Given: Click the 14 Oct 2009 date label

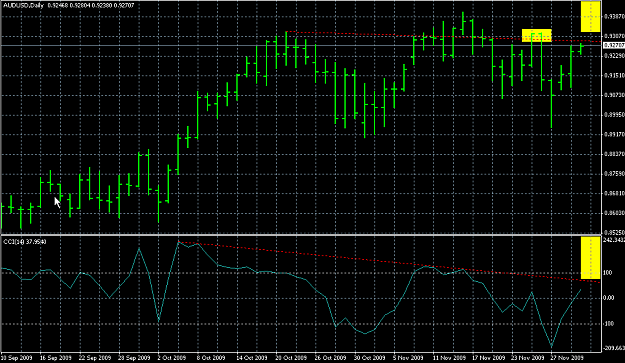Looking at the screenshot, I should pyautogui.click(x=252, y=358).
